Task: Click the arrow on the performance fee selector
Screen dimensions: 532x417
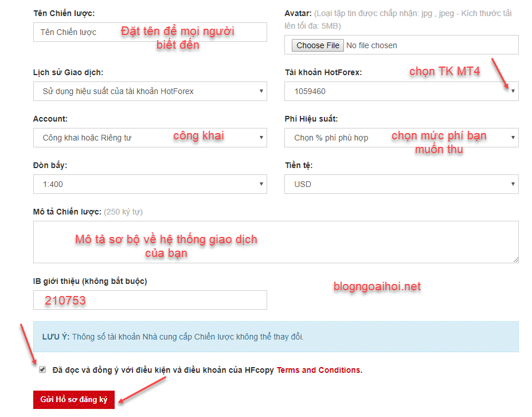Action: (513, 138)
